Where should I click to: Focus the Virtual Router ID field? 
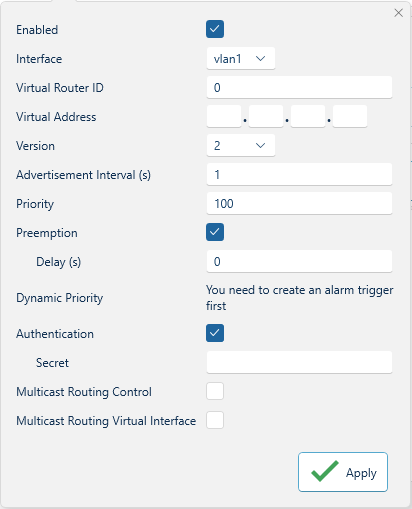299,87
